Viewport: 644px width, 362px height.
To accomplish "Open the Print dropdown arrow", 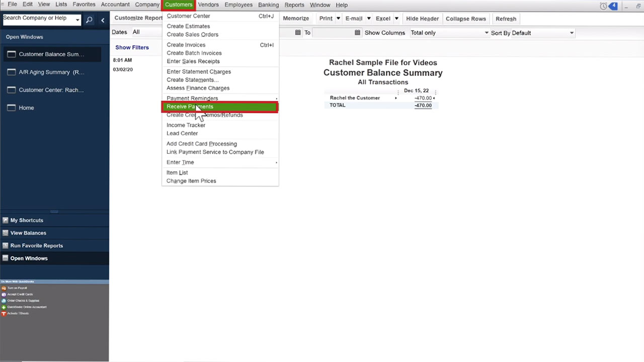I will [x=338, y=19].
